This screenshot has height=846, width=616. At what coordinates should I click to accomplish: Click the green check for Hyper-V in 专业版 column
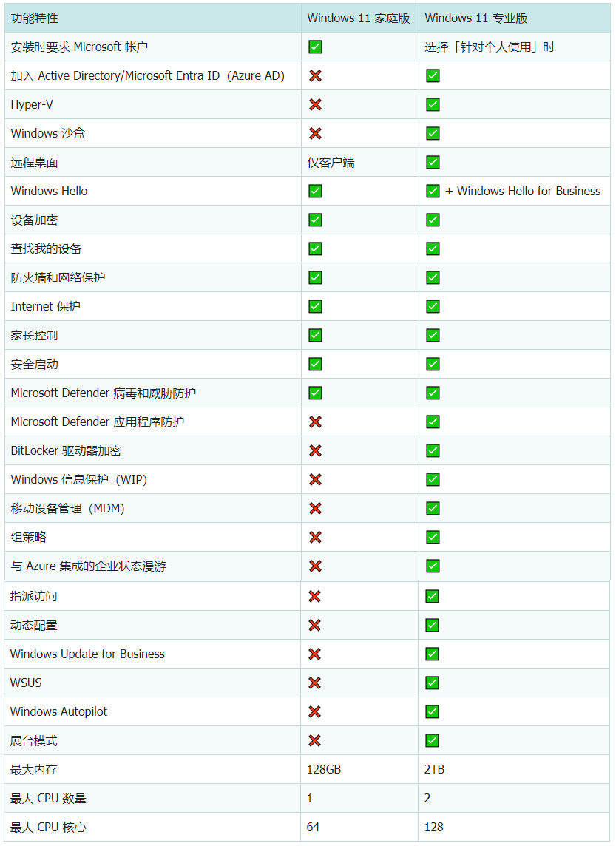click(x=433, y=105)
